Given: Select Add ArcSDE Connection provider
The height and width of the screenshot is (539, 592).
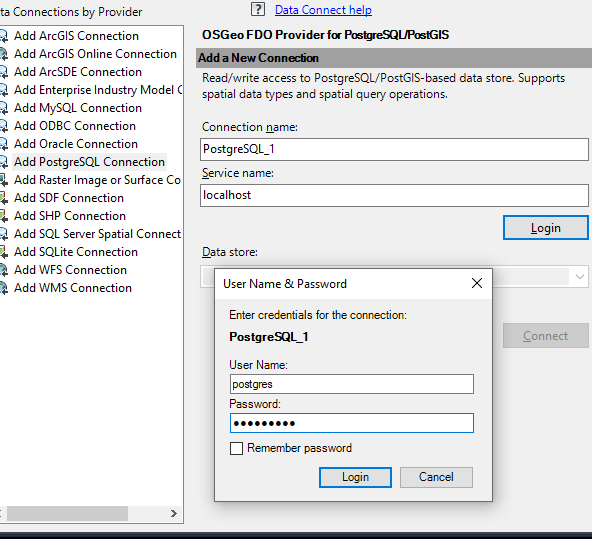Looking at the screenshot, I should point(78,72).
